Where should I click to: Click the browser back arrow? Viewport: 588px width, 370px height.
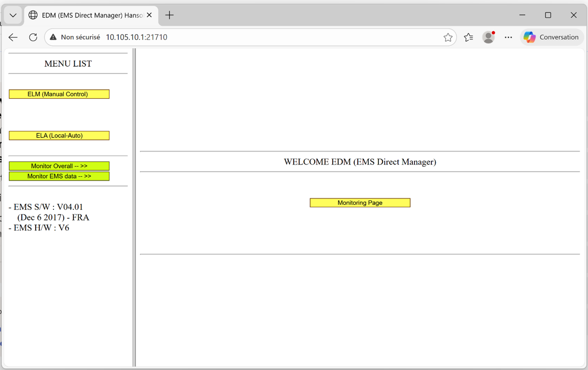click(x=13, y=37)
